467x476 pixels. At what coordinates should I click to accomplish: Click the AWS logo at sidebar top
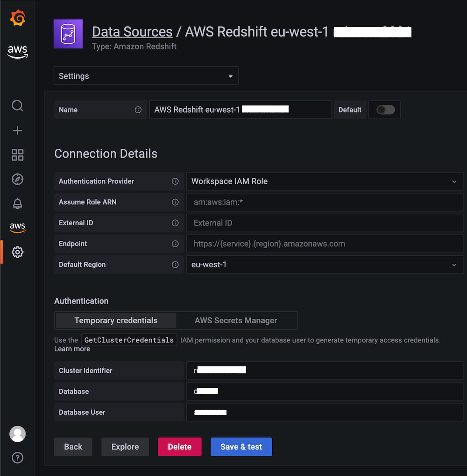(x=18, y=52)
